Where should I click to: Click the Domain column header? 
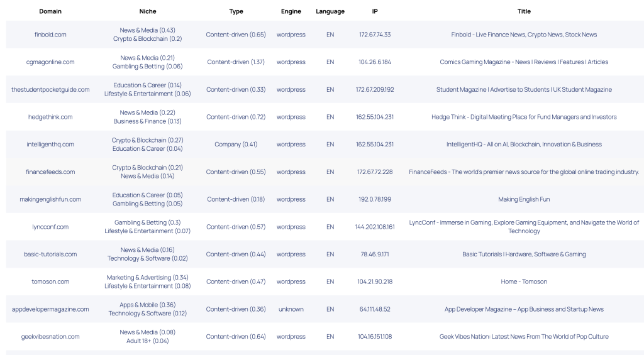pyautogui.click(x=50, y=11)
